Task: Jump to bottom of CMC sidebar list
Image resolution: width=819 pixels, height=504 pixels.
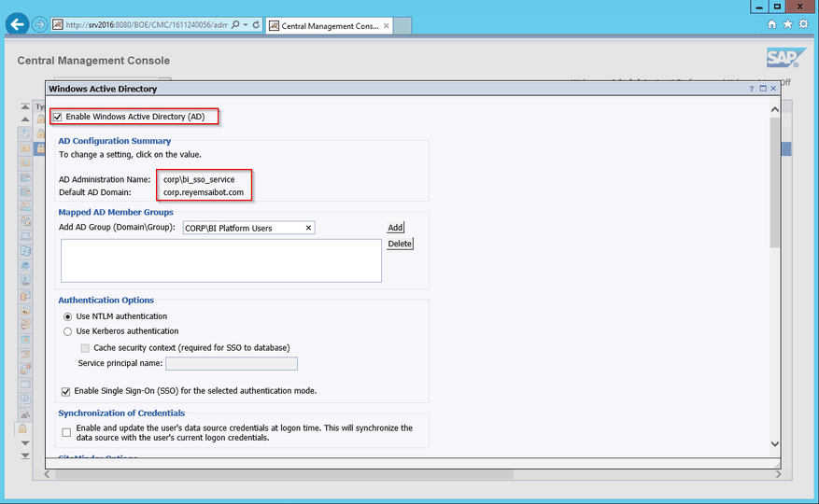Action: [x=25, y=456]
